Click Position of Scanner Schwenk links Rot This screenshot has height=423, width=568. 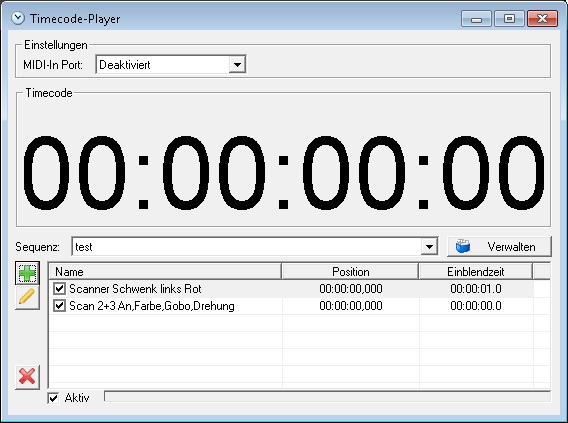[x=351, y=289]
